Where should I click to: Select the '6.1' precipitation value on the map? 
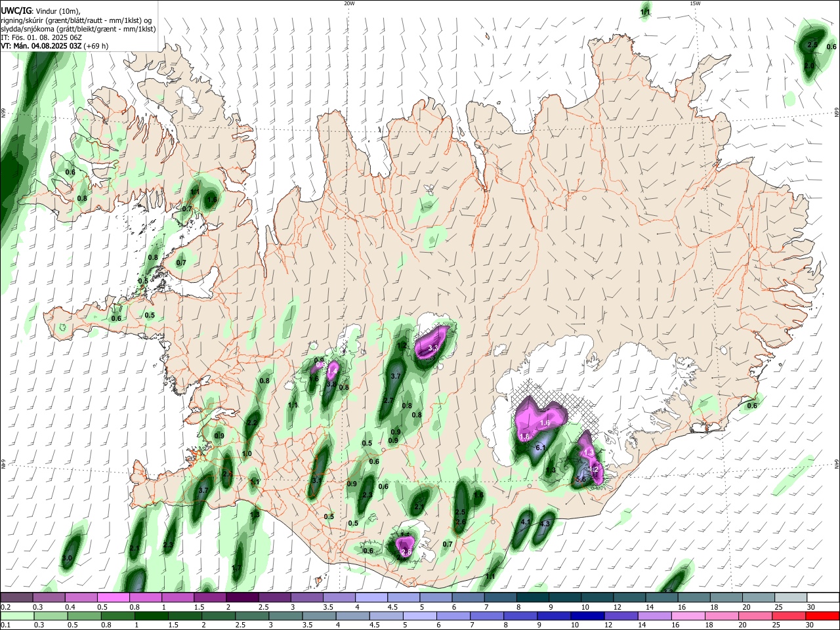[541, 448]
